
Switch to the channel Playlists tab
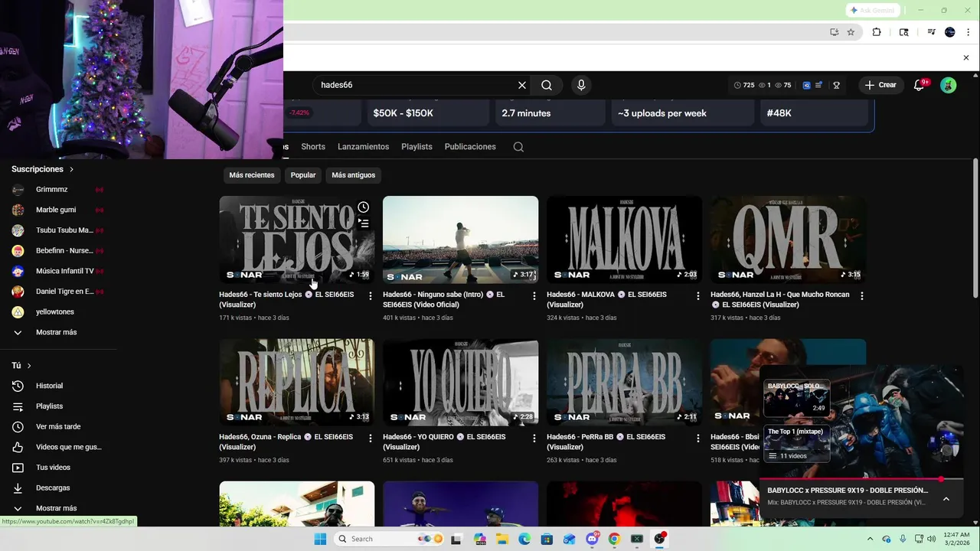(x=417, y=147)
